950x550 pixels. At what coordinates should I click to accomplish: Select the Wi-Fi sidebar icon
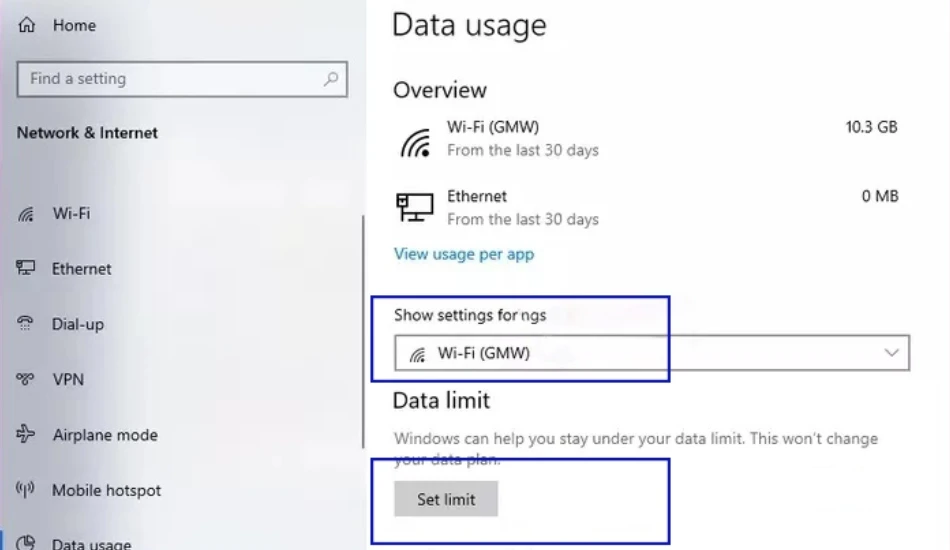[x=26, y=214]
